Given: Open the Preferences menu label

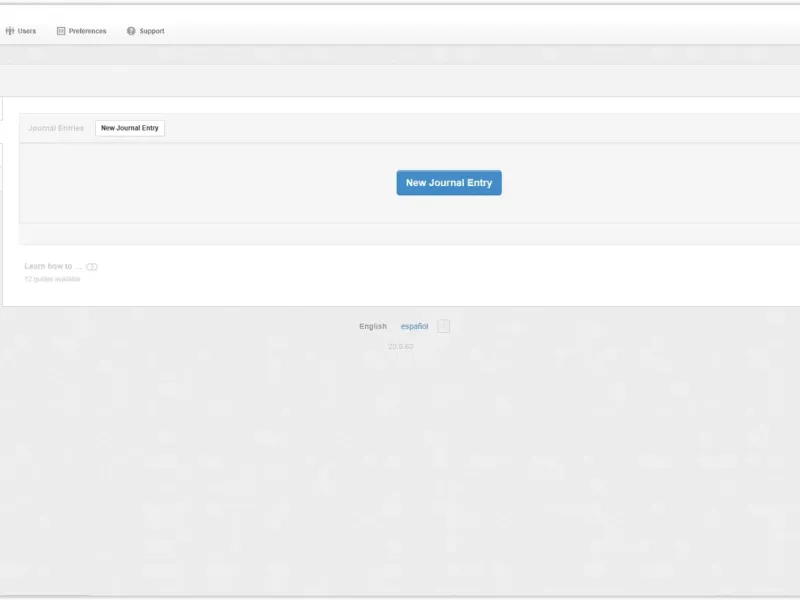Looking at the screenshot, I should pos(87,31).
